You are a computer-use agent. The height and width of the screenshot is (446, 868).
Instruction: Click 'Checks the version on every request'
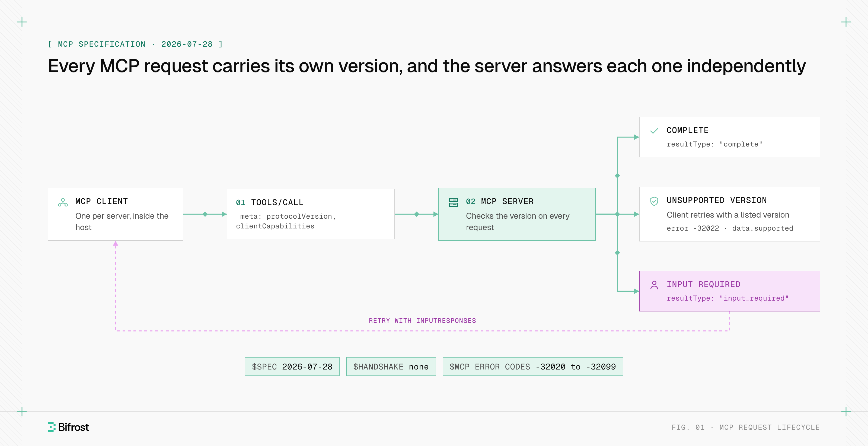point(518,221)
